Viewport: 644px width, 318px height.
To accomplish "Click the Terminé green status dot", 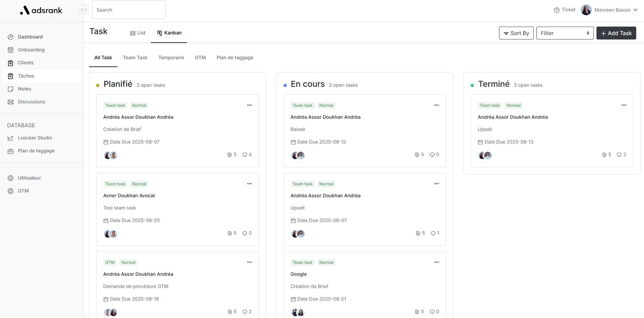I will tap(472, 85).
